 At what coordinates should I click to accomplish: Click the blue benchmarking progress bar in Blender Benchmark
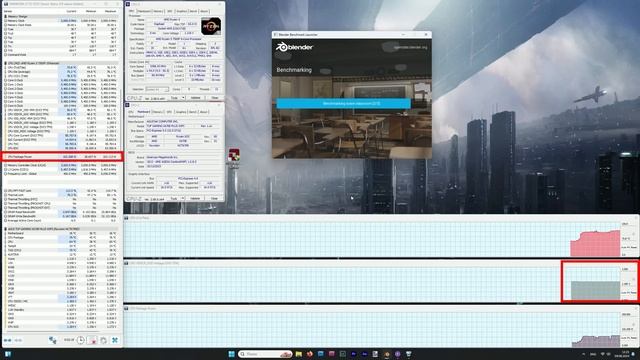pos(343,103)
